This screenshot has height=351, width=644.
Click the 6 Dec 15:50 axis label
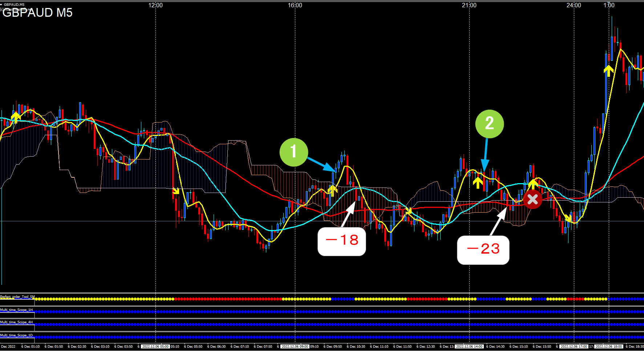542,347
